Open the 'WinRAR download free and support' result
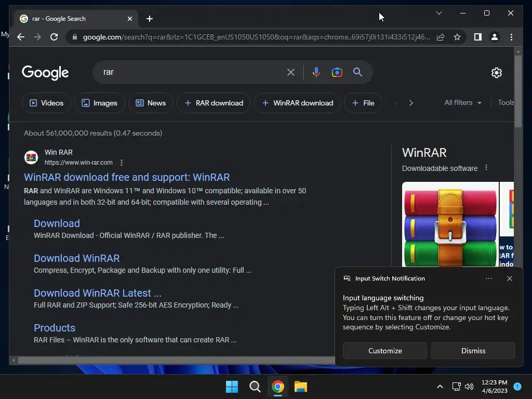The image size is (532, 399). [127, 177]
